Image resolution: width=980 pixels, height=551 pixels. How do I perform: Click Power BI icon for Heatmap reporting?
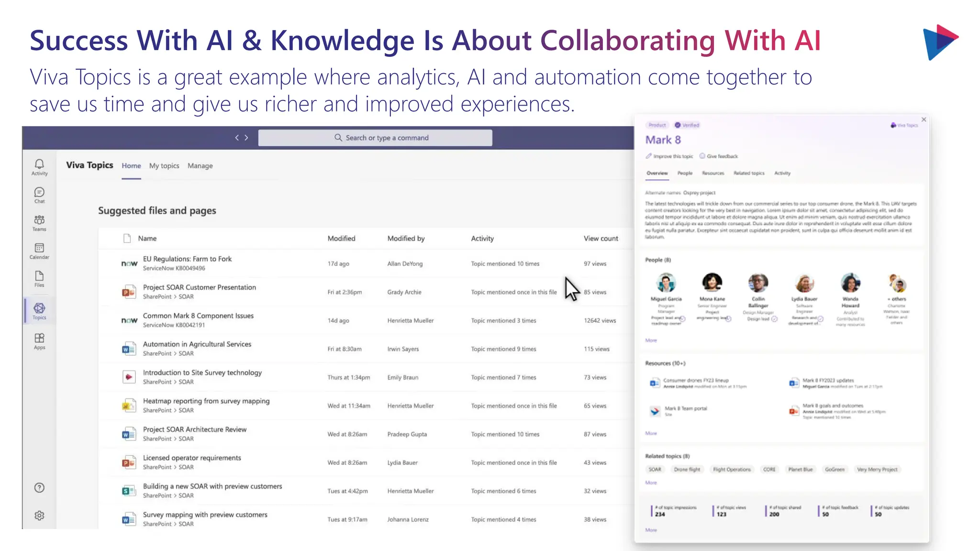click(x=128, y=406)
